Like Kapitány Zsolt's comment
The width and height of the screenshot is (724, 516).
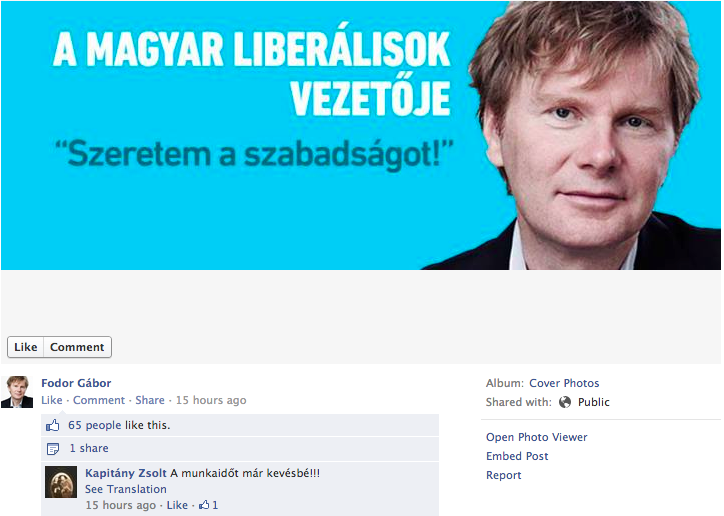click(x=177, y=505)
